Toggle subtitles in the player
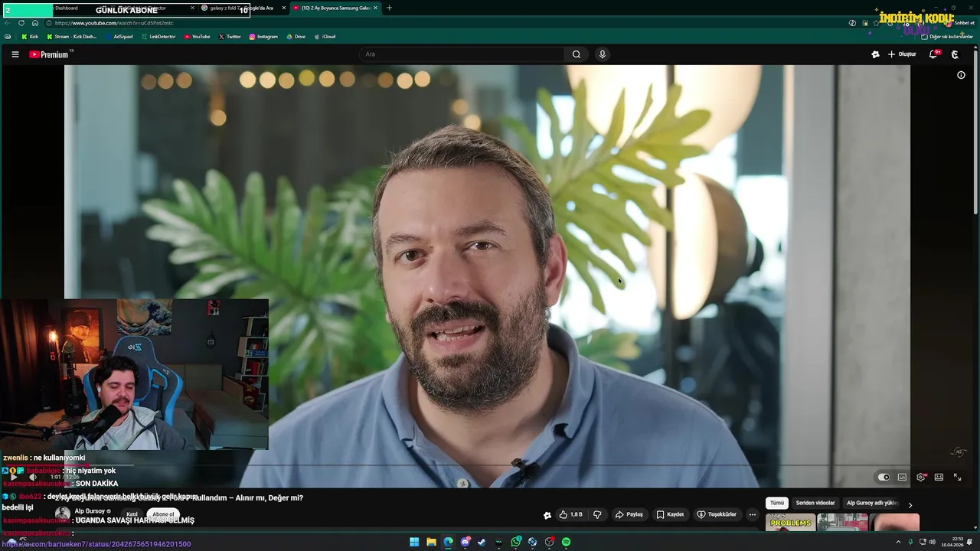Screen dimensions: 980x551 (x=902, y=477)
